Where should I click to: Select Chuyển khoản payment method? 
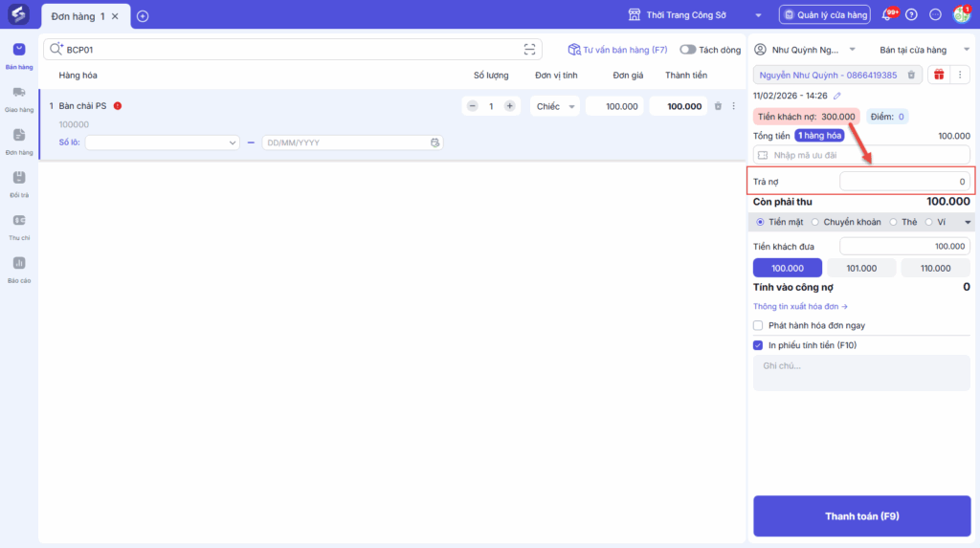tap(815, 222)
